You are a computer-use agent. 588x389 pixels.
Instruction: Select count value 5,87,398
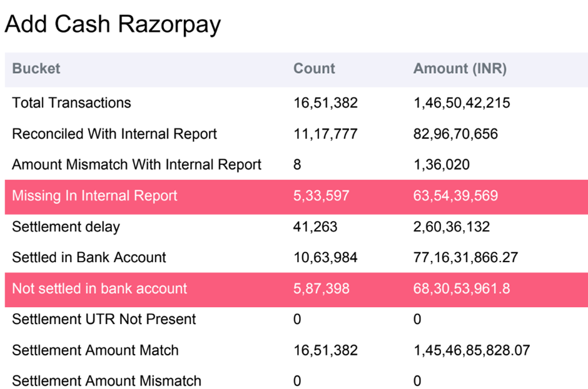pyautogui.click(x=322, y=288)
